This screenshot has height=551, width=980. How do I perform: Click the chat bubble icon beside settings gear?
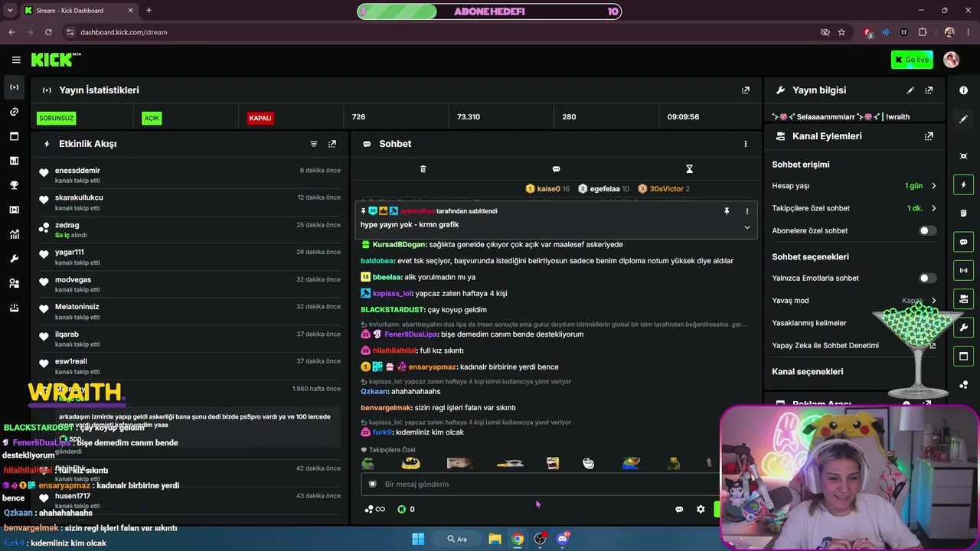(x=679, y=509)
